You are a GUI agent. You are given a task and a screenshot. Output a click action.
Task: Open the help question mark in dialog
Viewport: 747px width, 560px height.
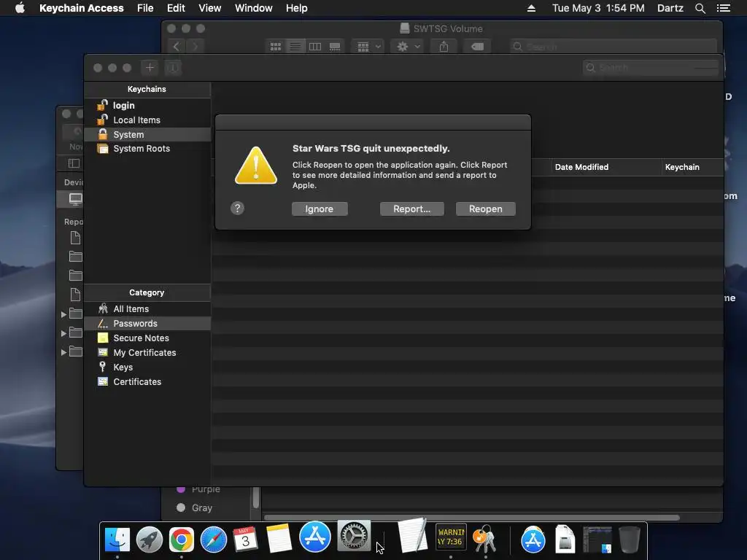pos(237,208)
